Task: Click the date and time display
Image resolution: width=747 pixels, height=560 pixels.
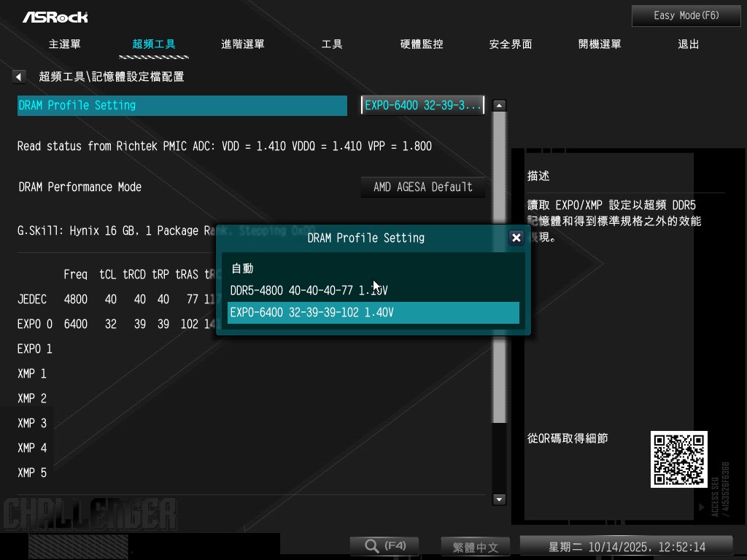Action: (x=626, y=547)
